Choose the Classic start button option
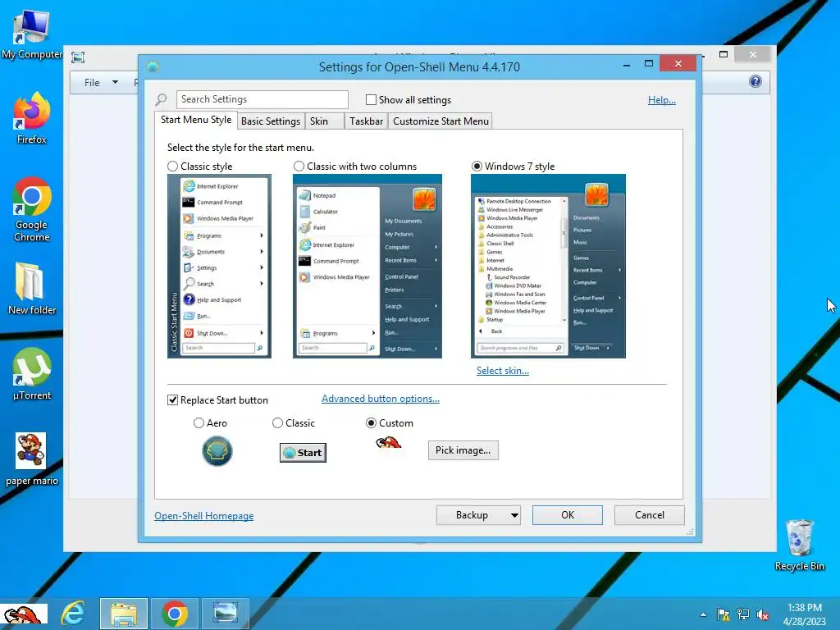The height and width of the screenshot is (630, 840). coord(277,423)
